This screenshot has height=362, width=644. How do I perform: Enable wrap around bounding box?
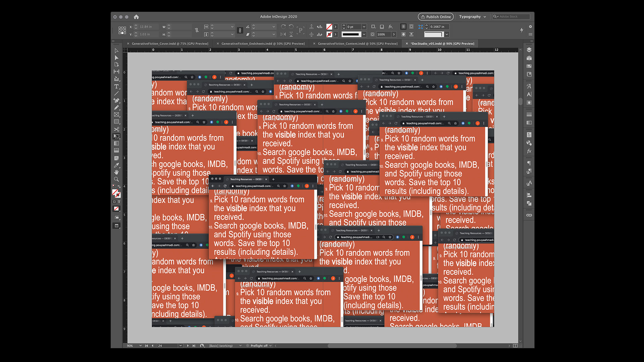pyautogui.click(x=412, y=26)
